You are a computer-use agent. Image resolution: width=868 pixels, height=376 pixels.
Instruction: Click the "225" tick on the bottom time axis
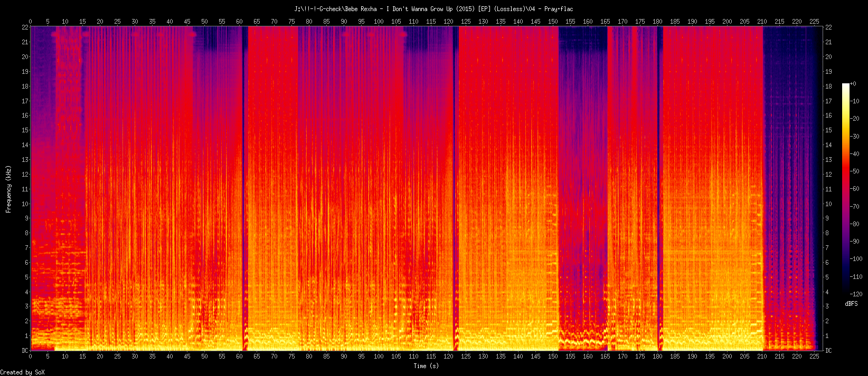click(x=814, y=356)
